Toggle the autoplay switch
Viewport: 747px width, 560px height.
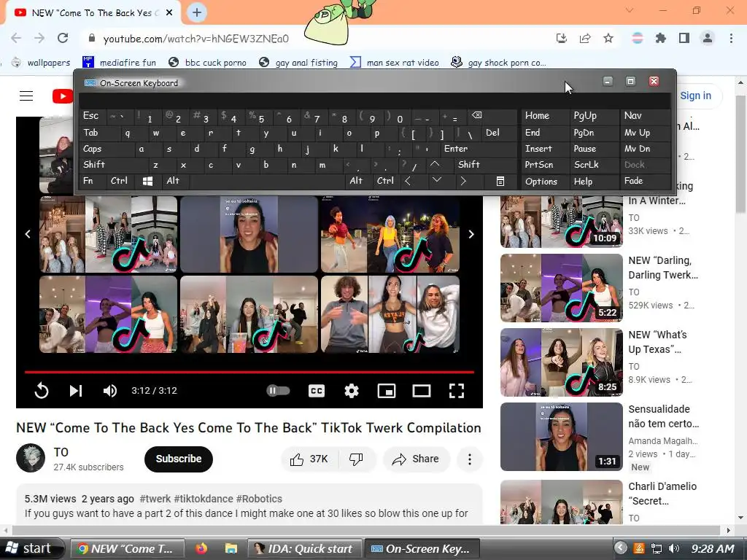pos(278,391)
